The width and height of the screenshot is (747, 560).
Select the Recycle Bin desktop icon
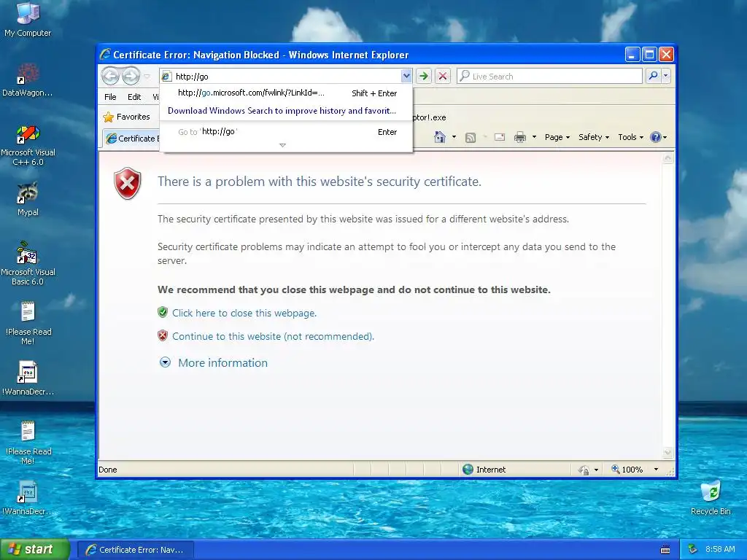click(711, 498)
